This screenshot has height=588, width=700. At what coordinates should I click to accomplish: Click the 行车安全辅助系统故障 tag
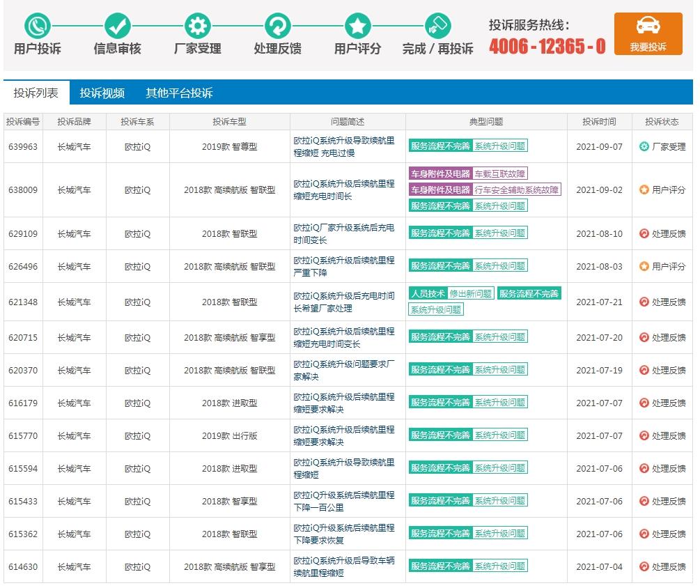click(517, 189)
